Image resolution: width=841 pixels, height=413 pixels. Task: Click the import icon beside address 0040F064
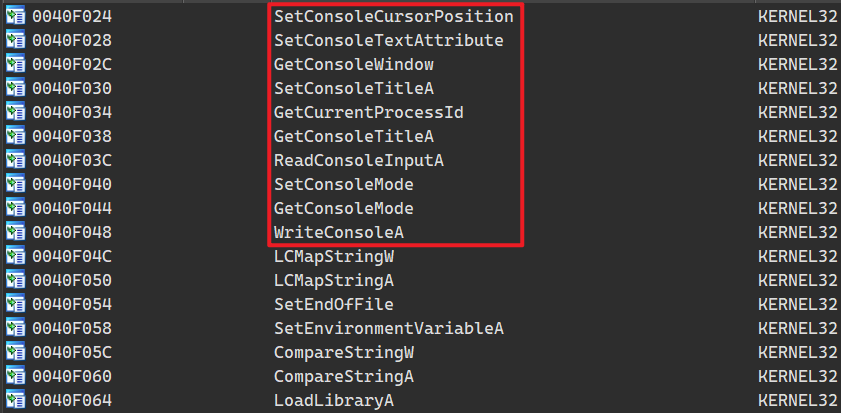click(x=15, y=401)
